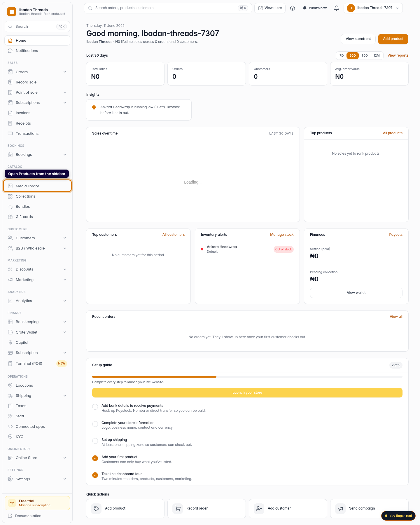Image resolution: width=420 pixels, height=525 pixels.
Task: Click the Receipts sidebar icon
Action: coord(10,123)
